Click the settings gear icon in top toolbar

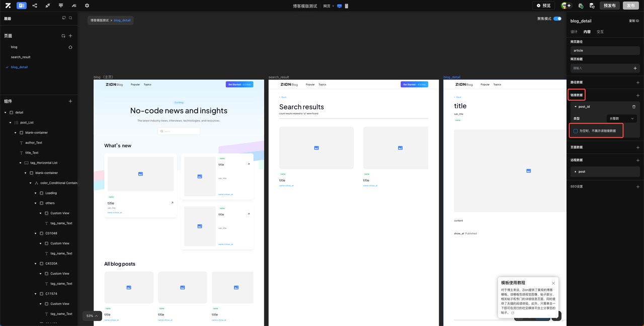click(87, 6)
